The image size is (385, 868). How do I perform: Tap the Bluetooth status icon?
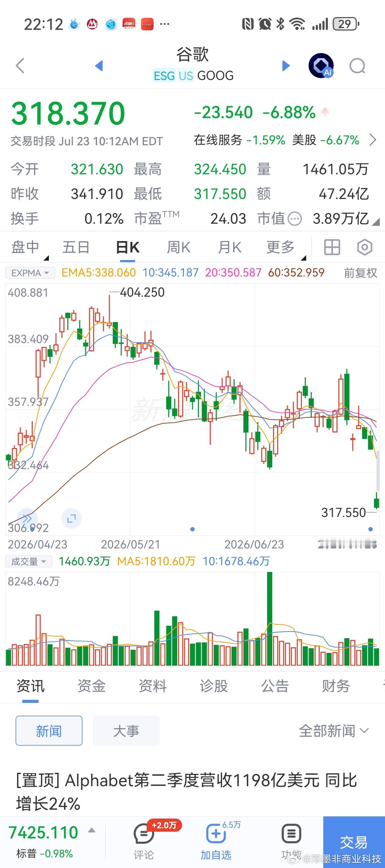(x=280, y=24)
